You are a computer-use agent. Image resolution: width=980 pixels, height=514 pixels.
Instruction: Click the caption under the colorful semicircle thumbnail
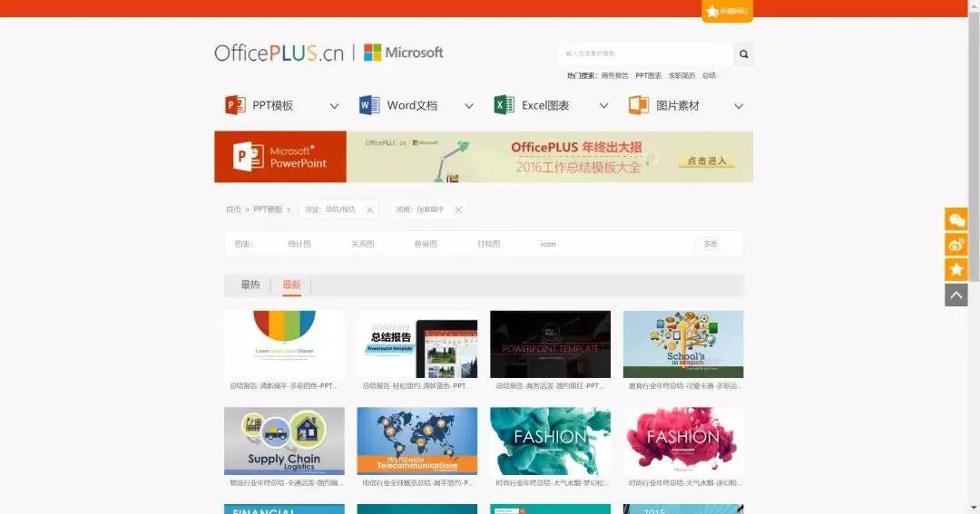(x=284, y=386)
